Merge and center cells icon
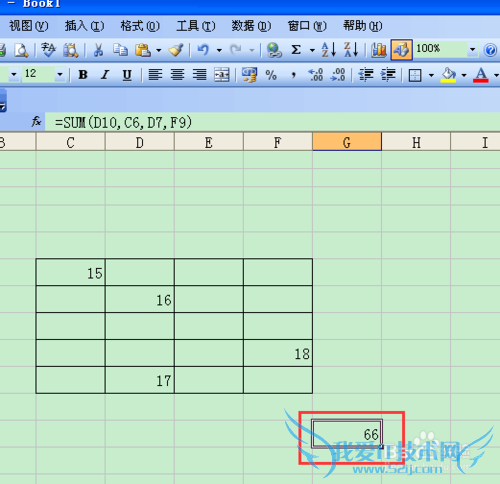 222,75
